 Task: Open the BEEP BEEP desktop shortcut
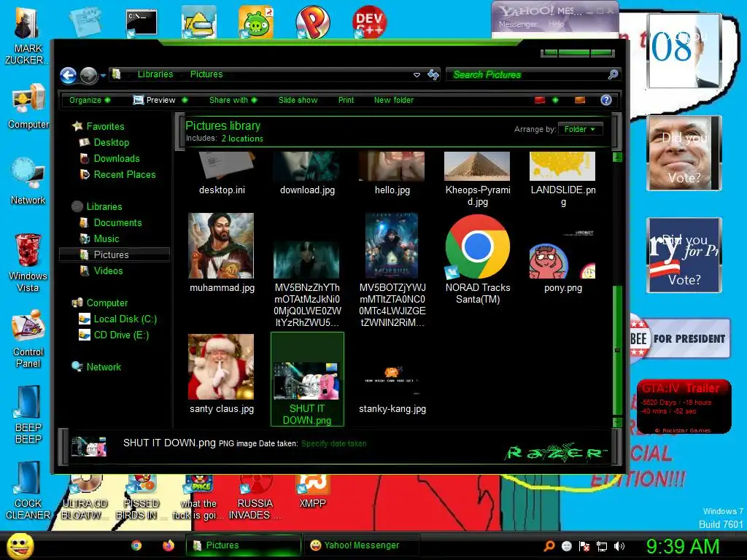tap(28, 414)
